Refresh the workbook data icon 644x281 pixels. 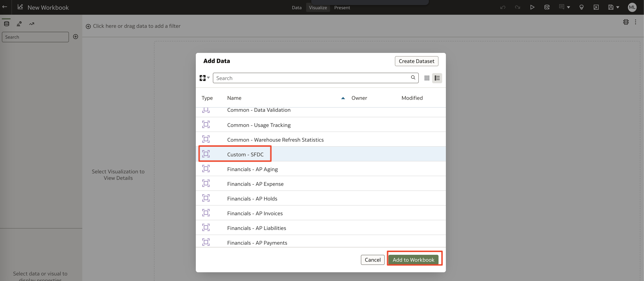tap(547, 7)
